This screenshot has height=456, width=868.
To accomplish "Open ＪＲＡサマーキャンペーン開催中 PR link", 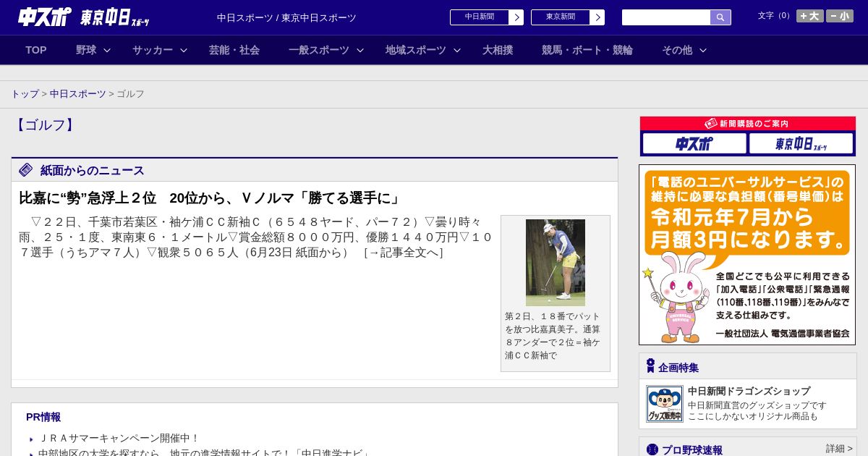I will coord(119,438).
